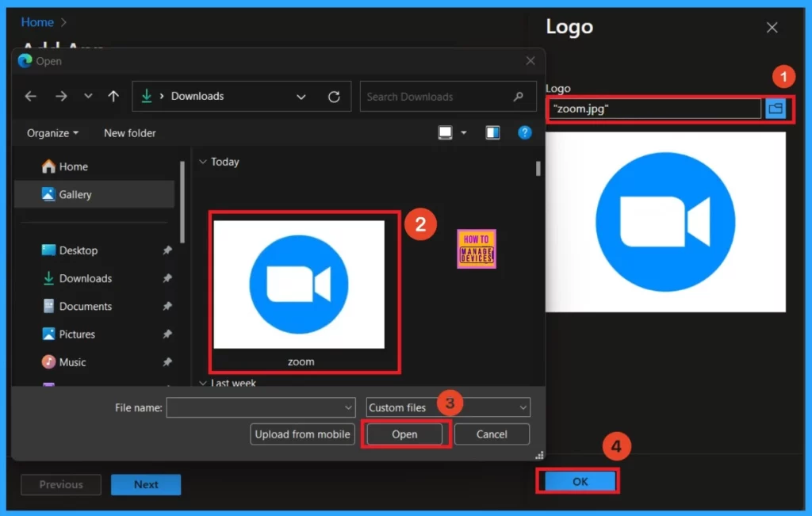Image resolution: width=812 pixels, height=516 pixels.
Task: Toggle the preview pane
Action: click(x=492, y=132)
